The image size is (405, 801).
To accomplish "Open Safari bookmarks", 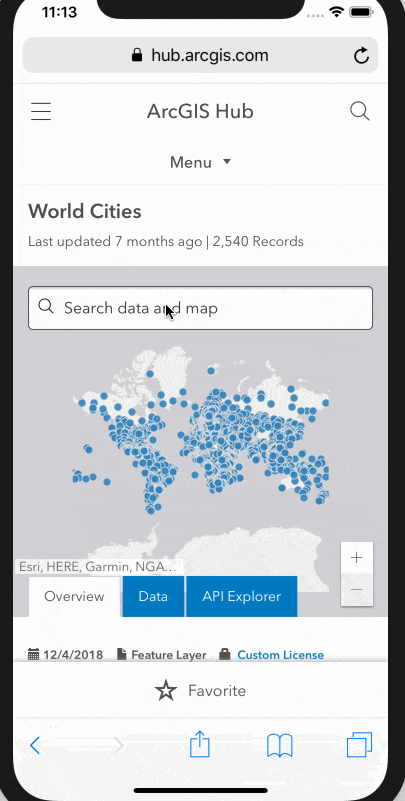I will 280,745.
